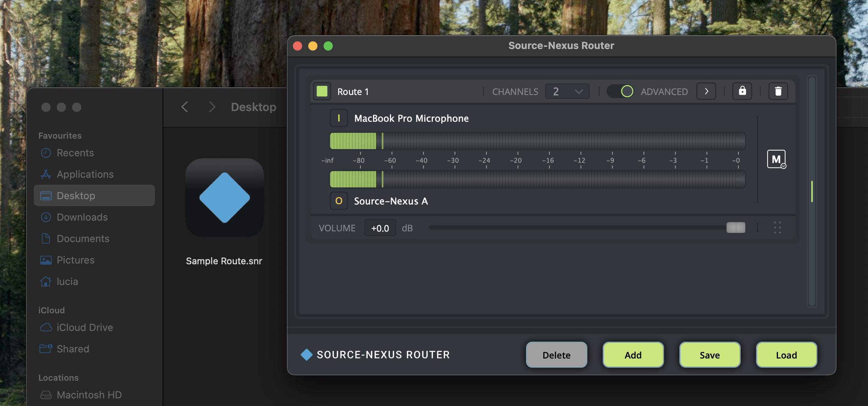Open the lucia home folder in Finder
This screenshot has width=868, height=406.
click(94, 282)
